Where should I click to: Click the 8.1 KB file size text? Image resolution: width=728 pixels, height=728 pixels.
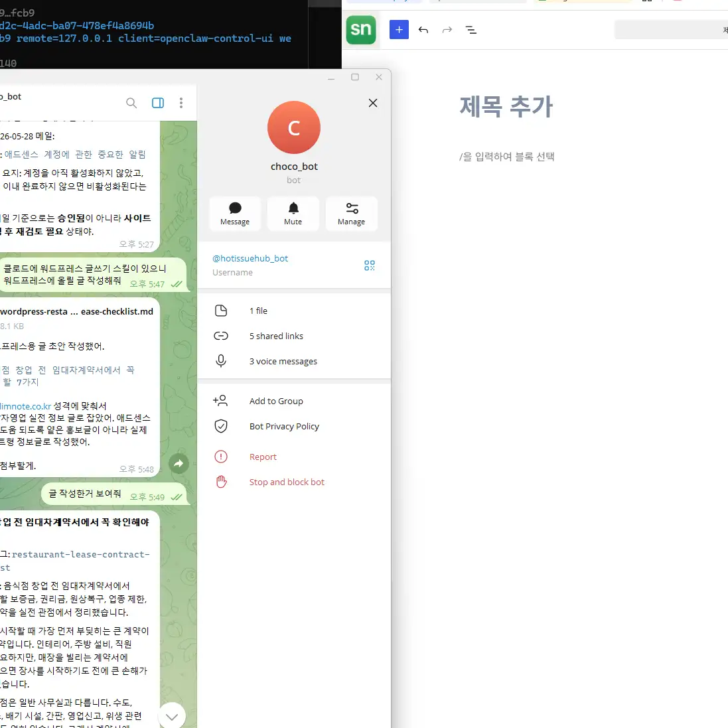(x=12, y=326)
